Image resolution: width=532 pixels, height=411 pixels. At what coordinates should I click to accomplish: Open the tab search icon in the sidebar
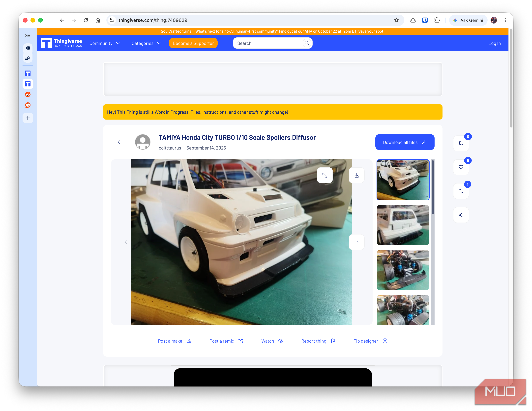[x=28, y=58]
